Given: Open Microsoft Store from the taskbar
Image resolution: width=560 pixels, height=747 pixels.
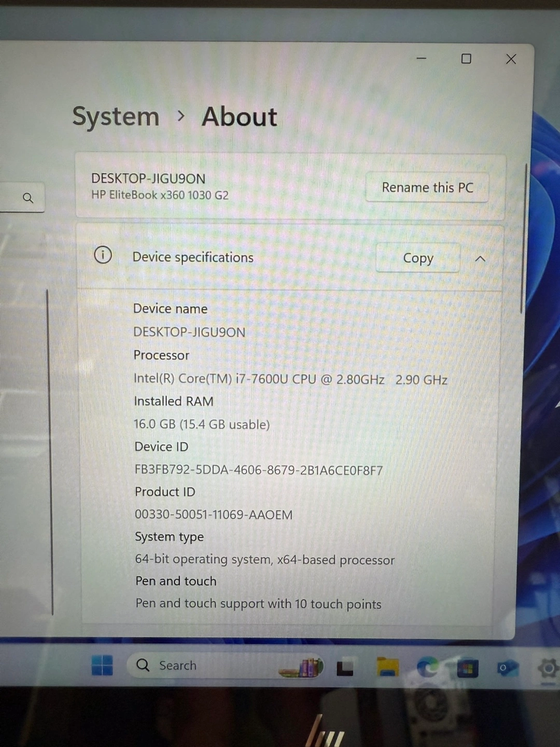Looking at the screenshot, I should tap(467, 668).
